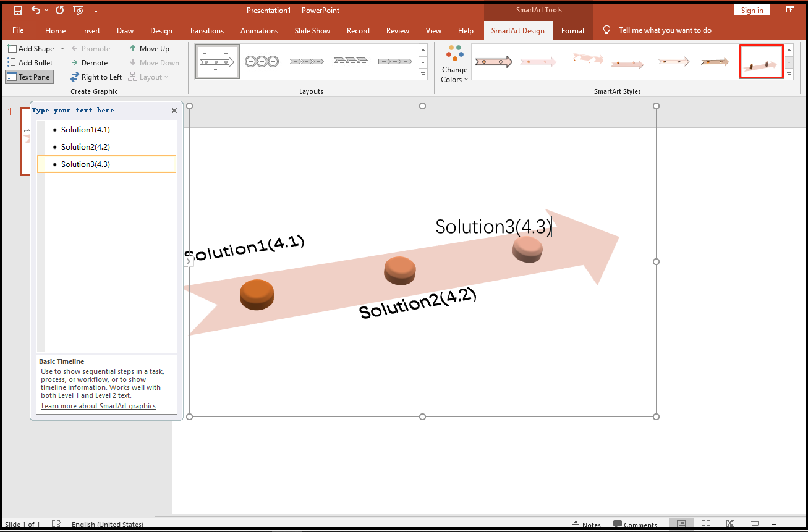Click the Right to Left icon
The width and height of the screenshot is (808, 532).
click(x=75, y=77)
